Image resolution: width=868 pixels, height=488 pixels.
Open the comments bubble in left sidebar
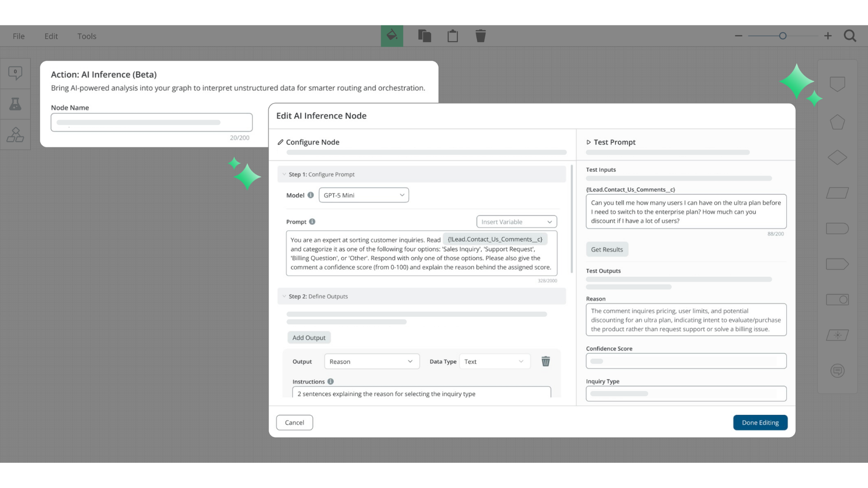coord(15,73)
